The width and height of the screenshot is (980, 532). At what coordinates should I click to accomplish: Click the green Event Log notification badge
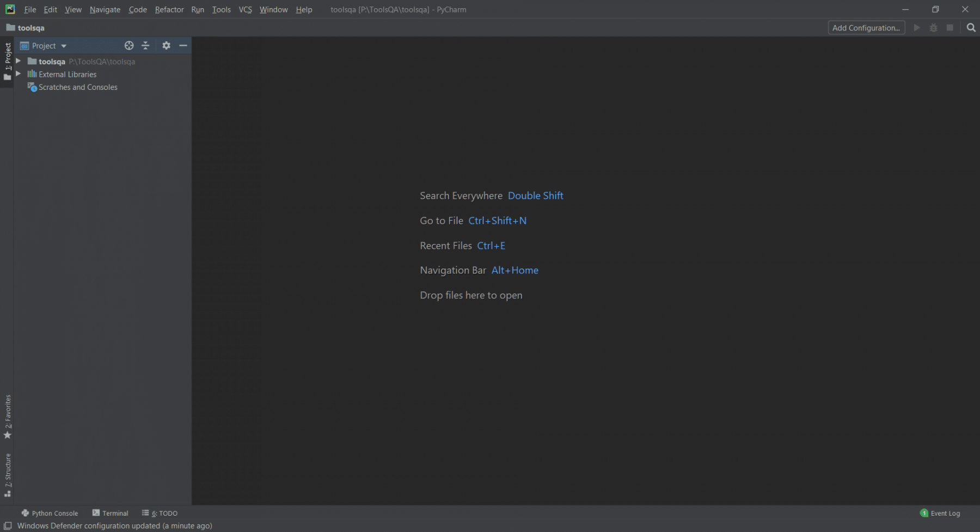(924, 513)
